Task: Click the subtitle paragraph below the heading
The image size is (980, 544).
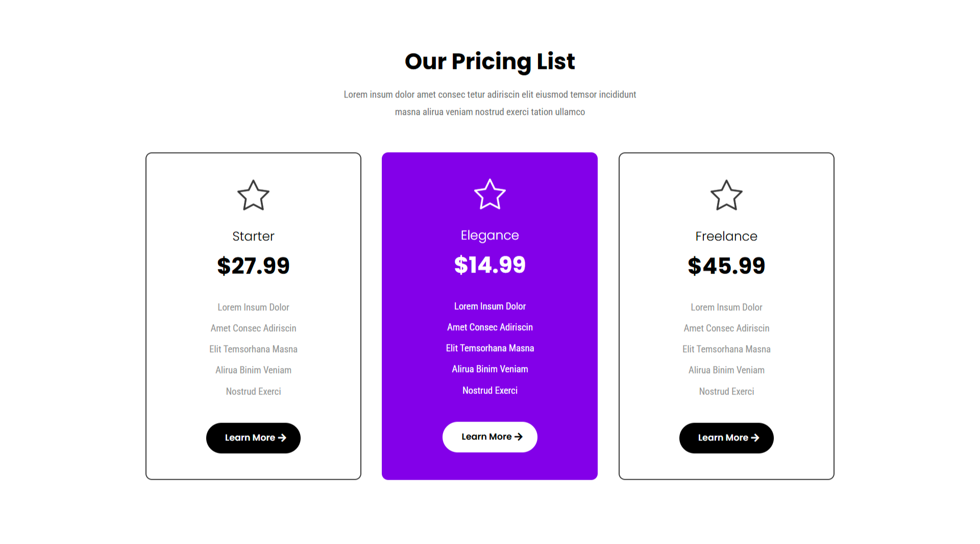Action: pos(489,103)
